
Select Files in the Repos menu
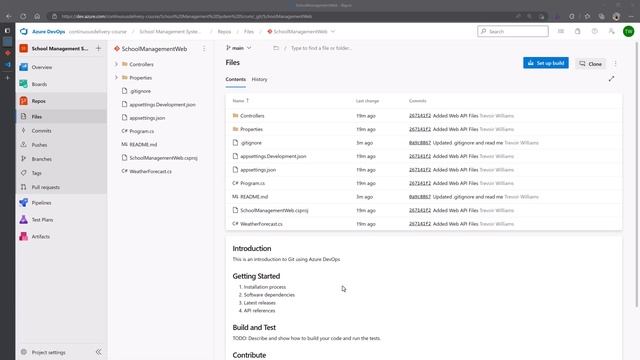61,116
